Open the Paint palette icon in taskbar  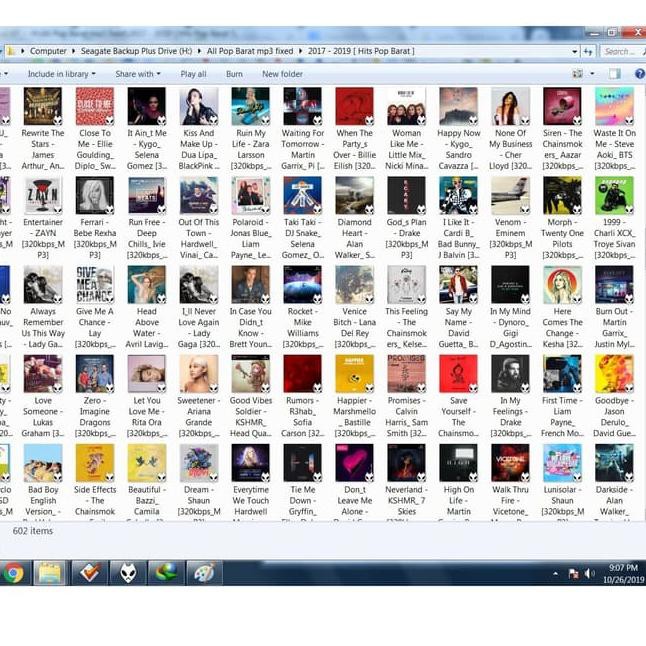pyautogui.click(x=203, y=573)
